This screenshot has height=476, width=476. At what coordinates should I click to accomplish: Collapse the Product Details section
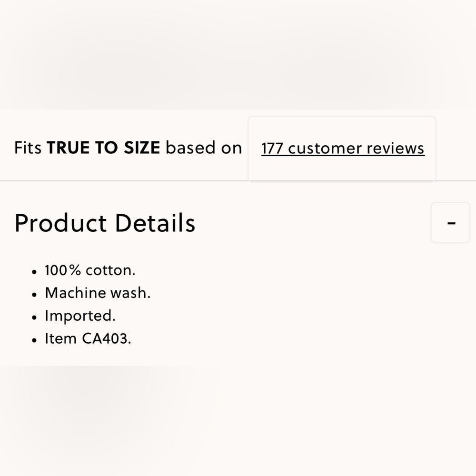(450, 223)
